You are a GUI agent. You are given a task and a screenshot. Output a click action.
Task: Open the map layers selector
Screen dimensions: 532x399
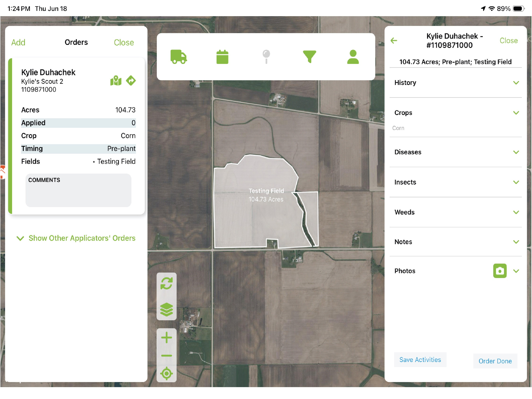pos(166,309)
